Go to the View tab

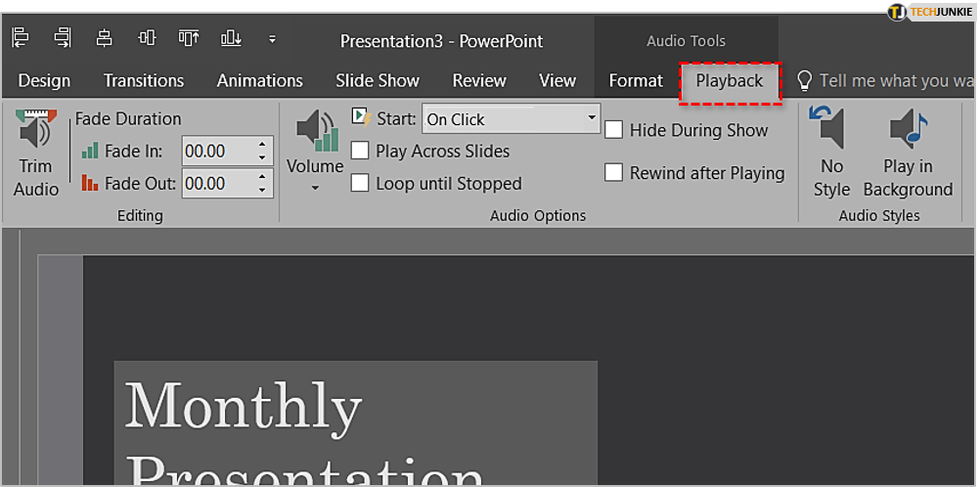pos(557,80)
